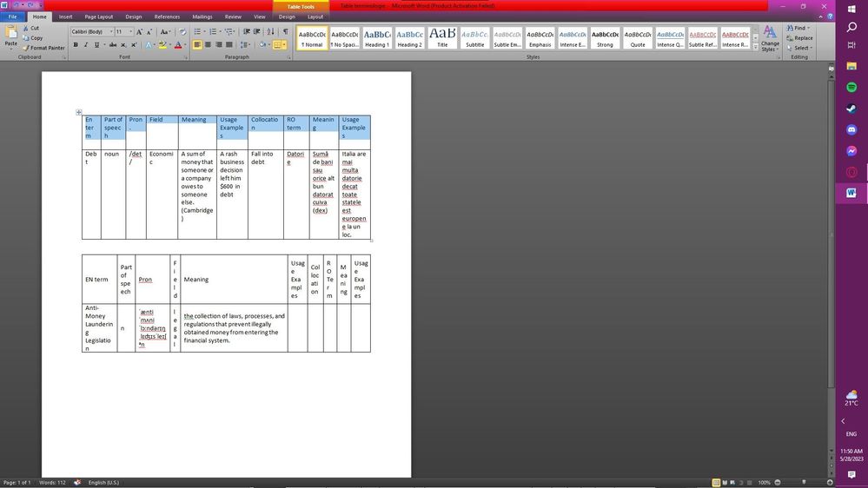This screenshot has height=488, width=868.
Task: Expand the Styles gallery
Action: coord(756,47)
